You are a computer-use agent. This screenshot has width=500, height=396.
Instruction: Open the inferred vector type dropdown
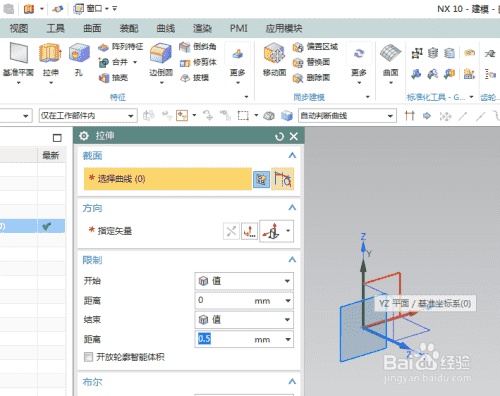(288, 231)
